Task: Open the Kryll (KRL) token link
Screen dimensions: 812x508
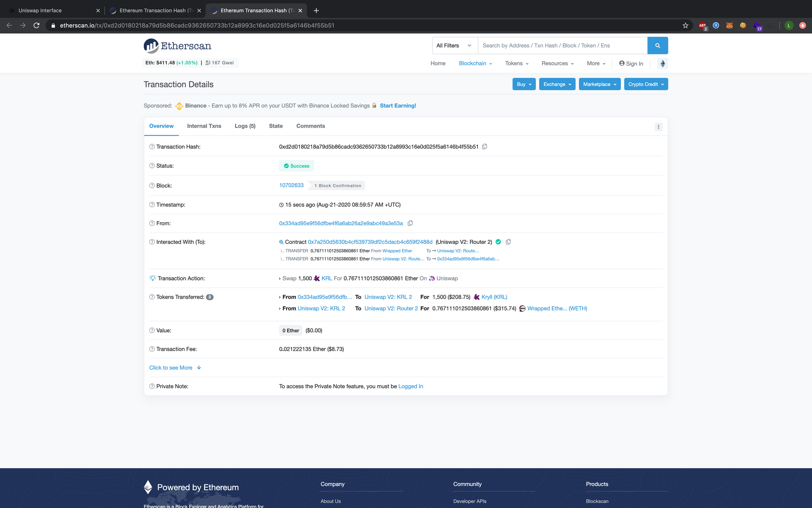Action: [494, 297]
